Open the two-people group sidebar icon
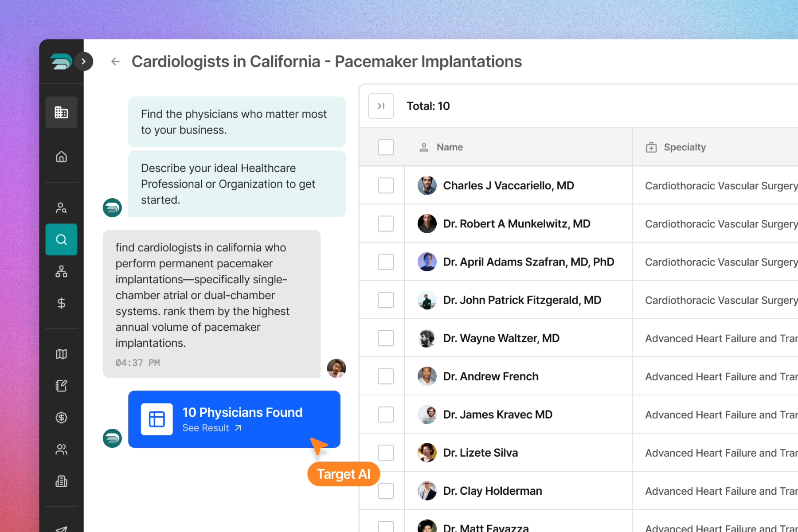This screenshot has width=798, height=532. pyautogui.click(x=61, y=450)
